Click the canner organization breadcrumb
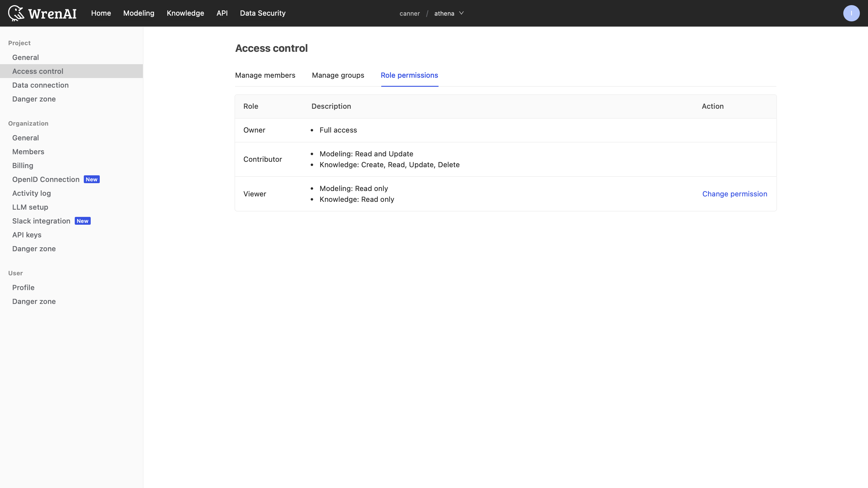868x488 pixels. (x=409, y=14)
